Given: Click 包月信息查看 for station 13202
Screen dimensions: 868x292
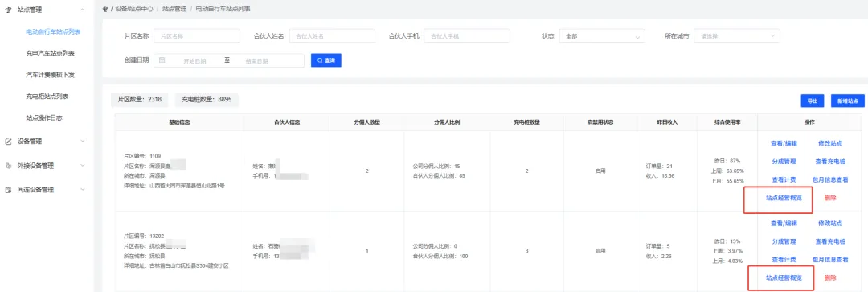Looking at the screenshot, I should point(829,259).
